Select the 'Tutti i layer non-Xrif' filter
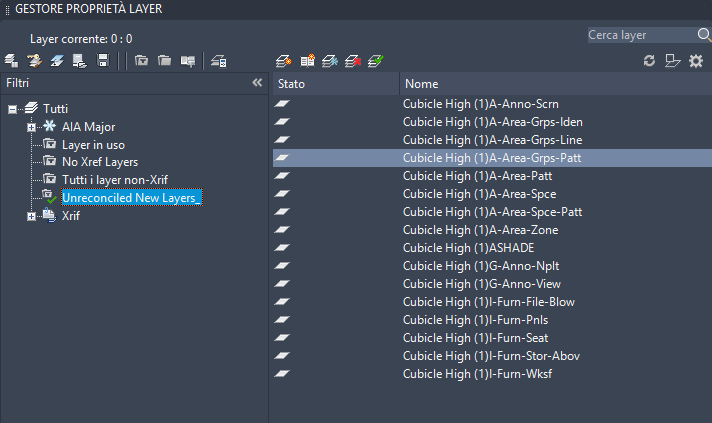Image resolution: width=712 pixels, height=423 pixels. [x=114, y=180]
